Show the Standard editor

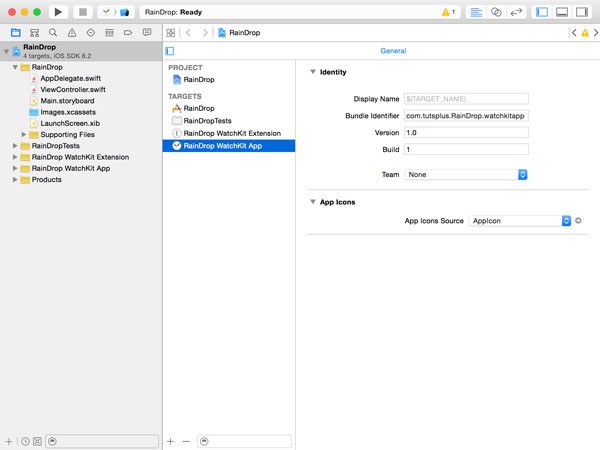pyautogui.click(x=476, y=12)
